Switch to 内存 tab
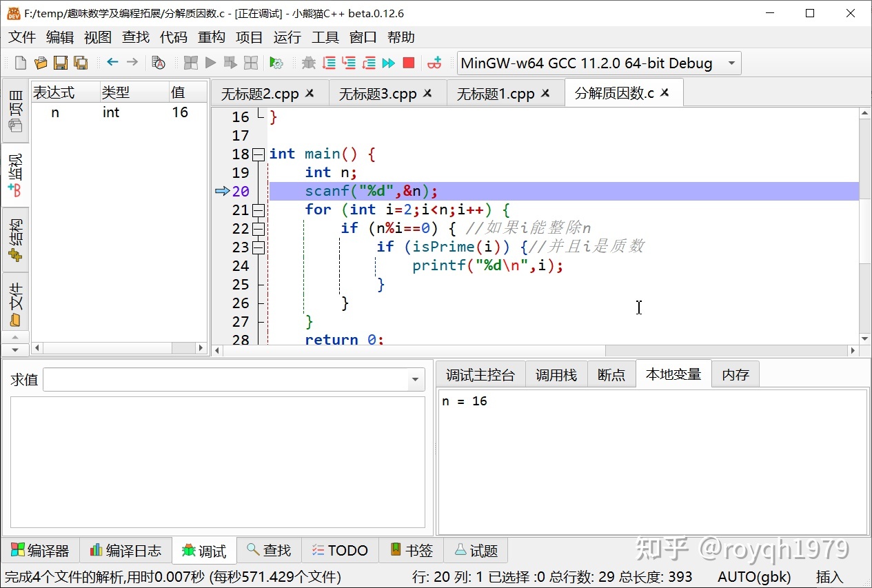This screenshot has height=588, width=872. click(736, 374)
